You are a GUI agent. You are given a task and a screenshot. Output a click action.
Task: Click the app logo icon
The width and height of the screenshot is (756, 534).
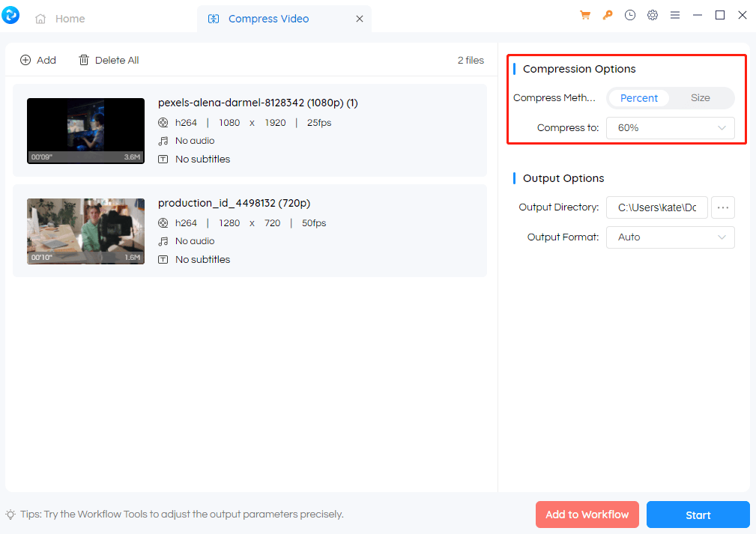tap(11, 15)
